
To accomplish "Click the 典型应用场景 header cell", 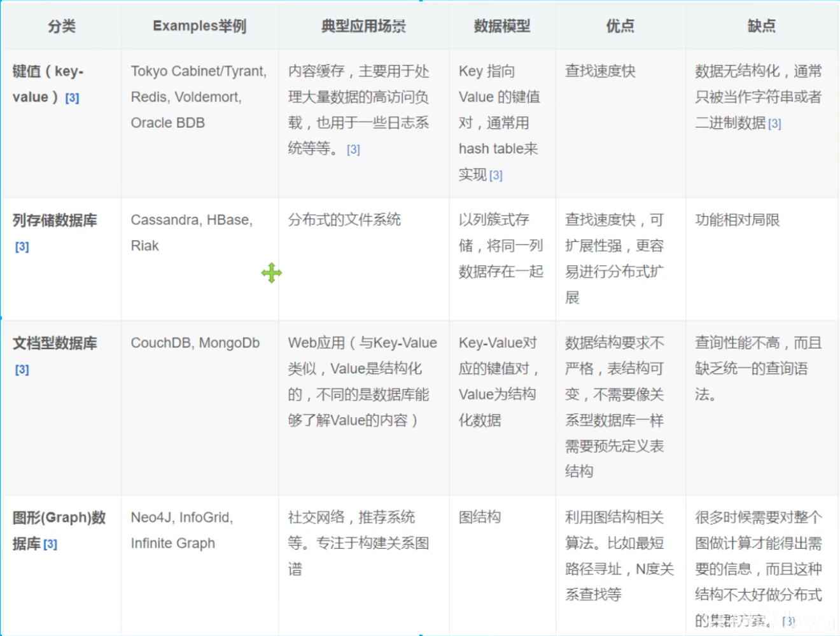I will pos(363,26).
